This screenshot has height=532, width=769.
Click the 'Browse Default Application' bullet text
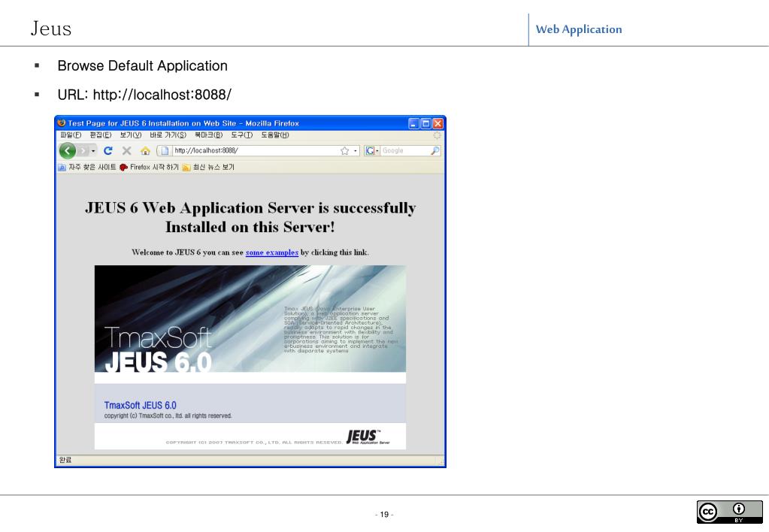(x=142, y=65)
